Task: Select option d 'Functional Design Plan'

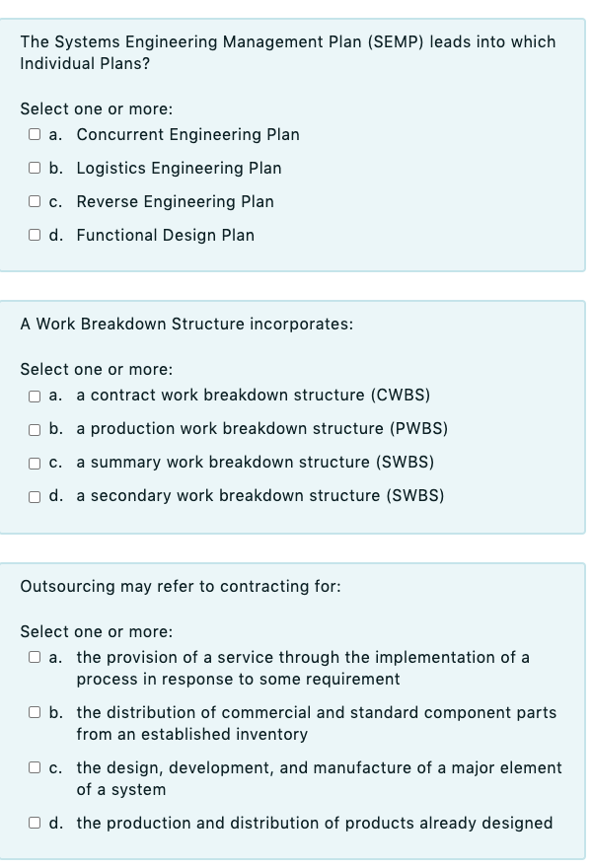Action: (x=34, y=235)
